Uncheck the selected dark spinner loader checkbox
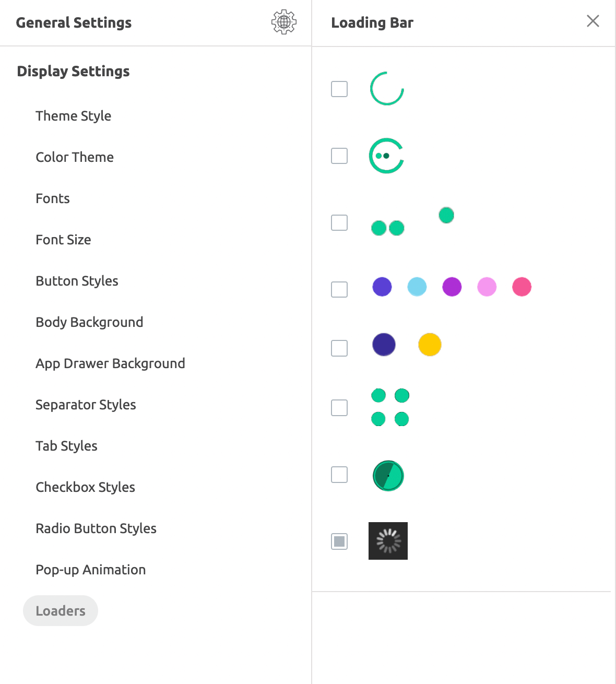This screenshot has height=684, width=616. (339, 541)
